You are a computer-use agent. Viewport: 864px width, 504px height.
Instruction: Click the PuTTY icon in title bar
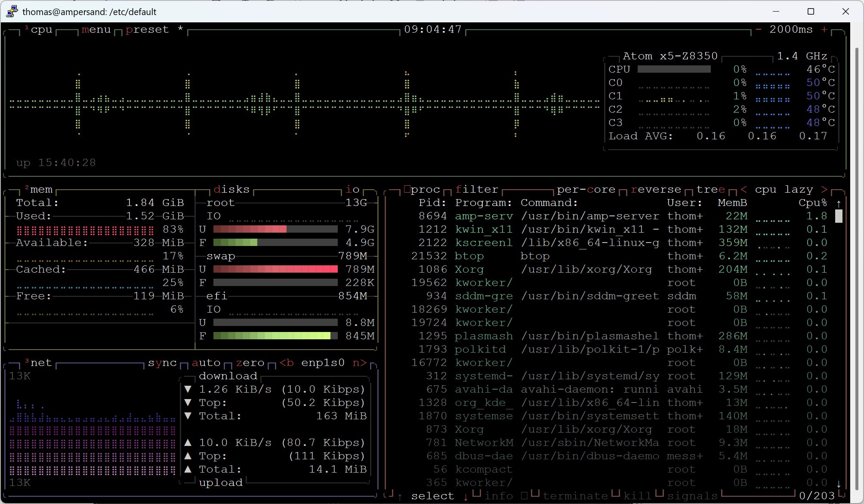coord(12,12)
